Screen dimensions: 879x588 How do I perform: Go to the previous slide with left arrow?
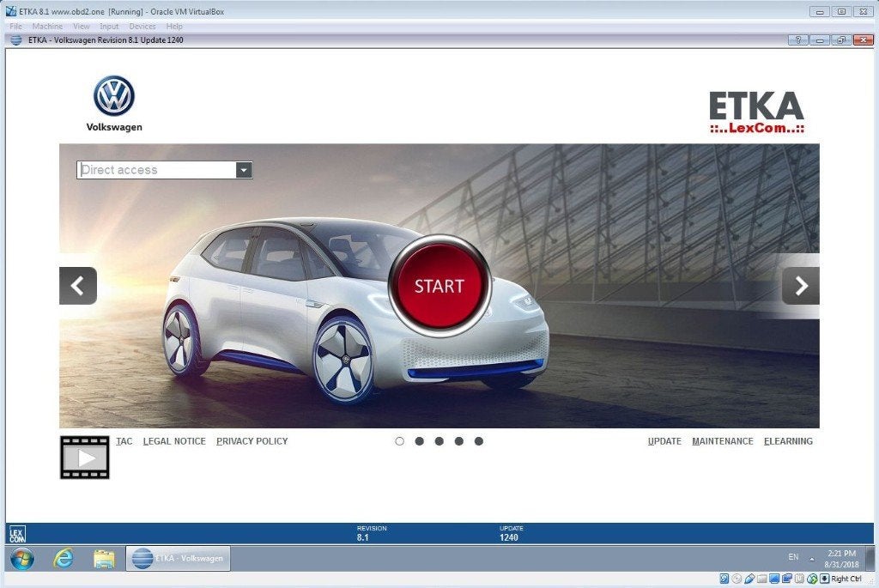(x=78, y=286)
